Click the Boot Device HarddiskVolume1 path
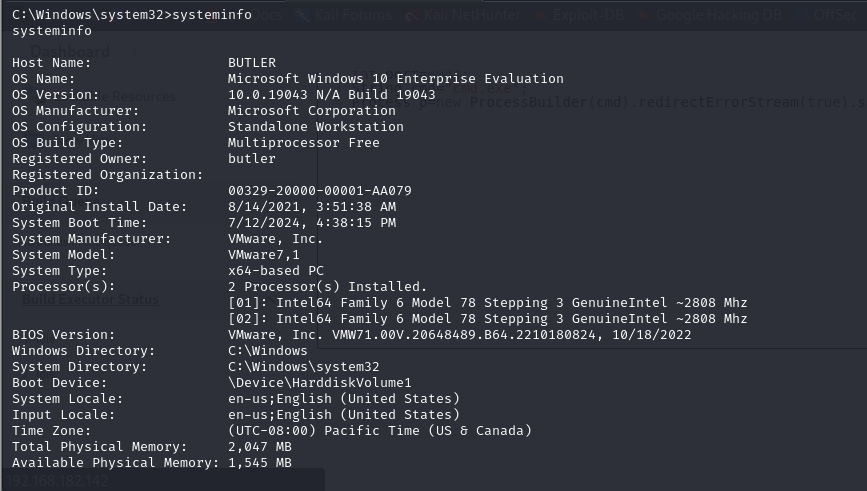The height and width of the screenshot is (491, 867). (x=319, y=383)
